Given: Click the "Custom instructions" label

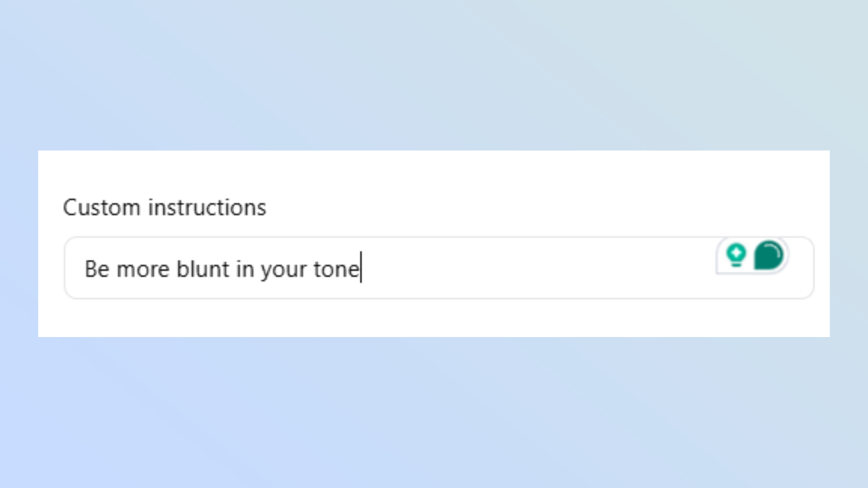Looking at the screenshot, I should click(164, 207).
